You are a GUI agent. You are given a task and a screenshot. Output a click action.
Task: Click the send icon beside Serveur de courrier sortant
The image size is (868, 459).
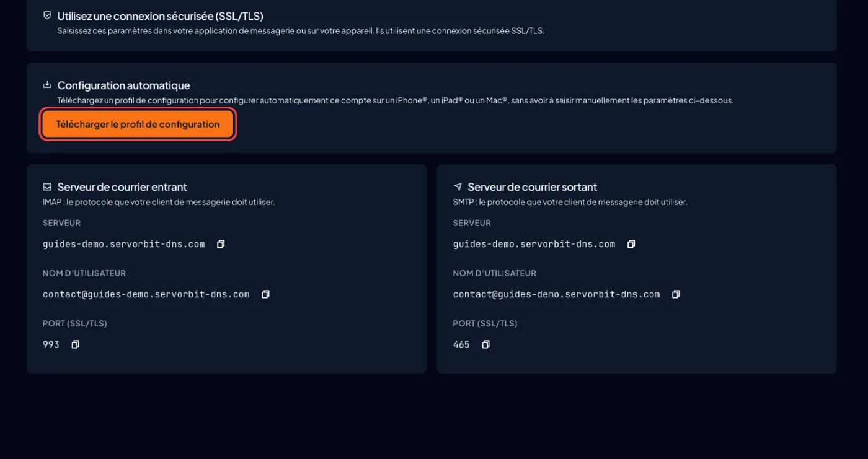coord(458,186)
